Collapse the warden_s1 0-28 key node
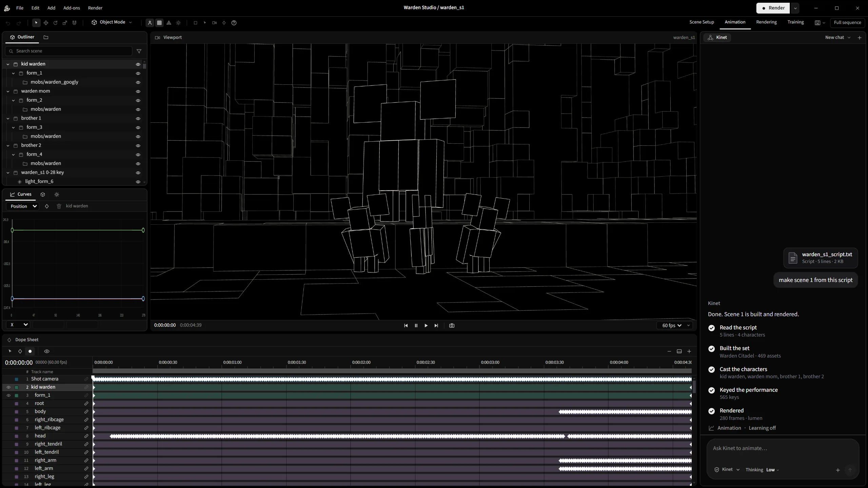868x488 pixels. pos(8,172)
